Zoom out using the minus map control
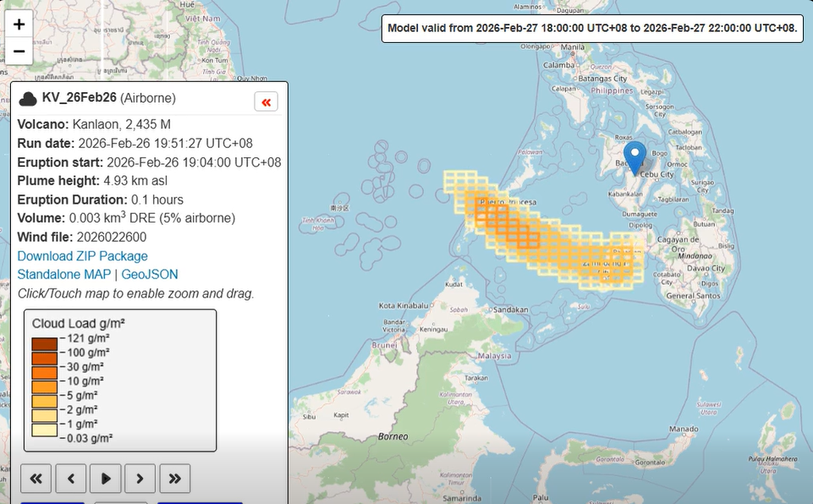 pos(18,52)
